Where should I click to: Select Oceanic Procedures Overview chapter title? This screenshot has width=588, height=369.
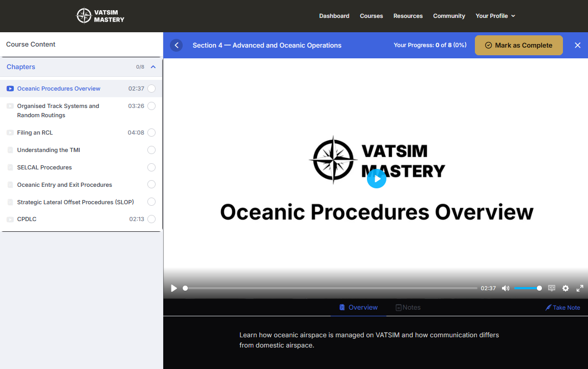pyautogui.click(x=58, y=89)
